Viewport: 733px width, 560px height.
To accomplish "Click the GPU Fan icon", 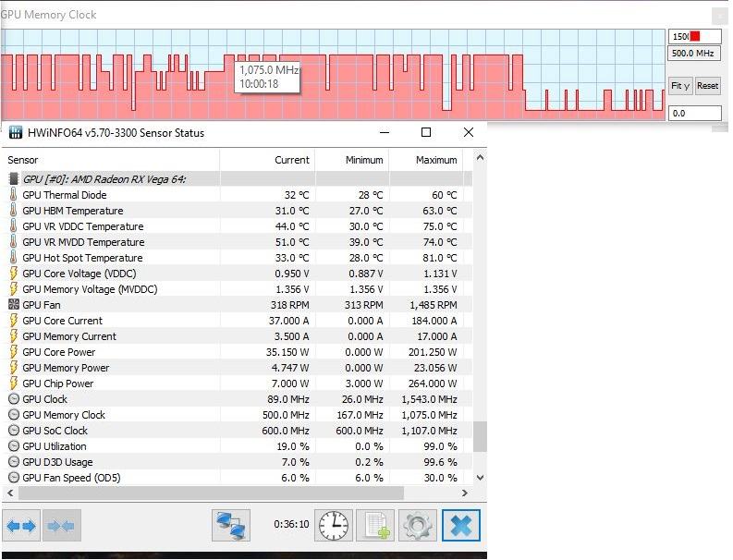I will pyautogui.click(x=14, y=305).
